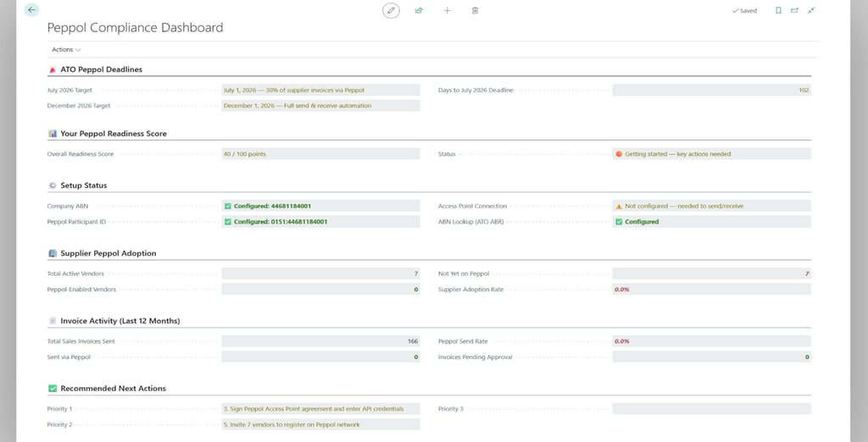This screenshot has width=868, height=442.
Task: Collapse the Supplier Peppol Adoption section
Action: [x=108, y=253]
